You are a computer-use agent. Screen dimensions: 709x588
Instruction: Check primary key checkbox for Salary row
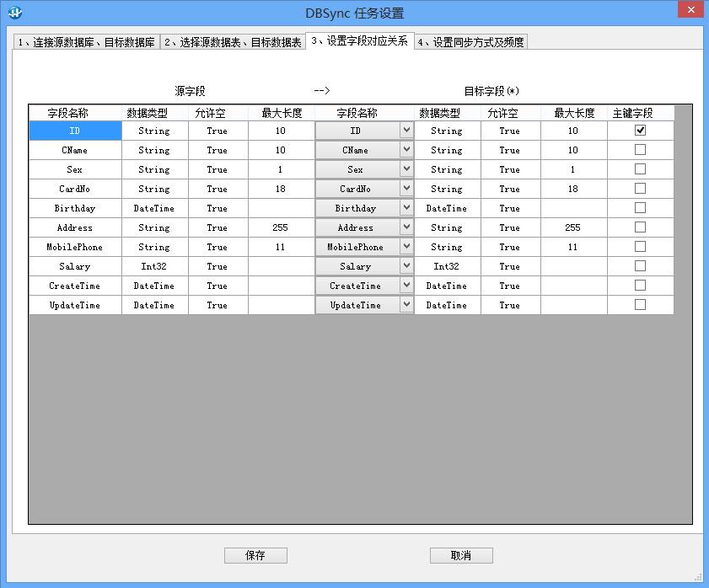(x=640, y=266)
